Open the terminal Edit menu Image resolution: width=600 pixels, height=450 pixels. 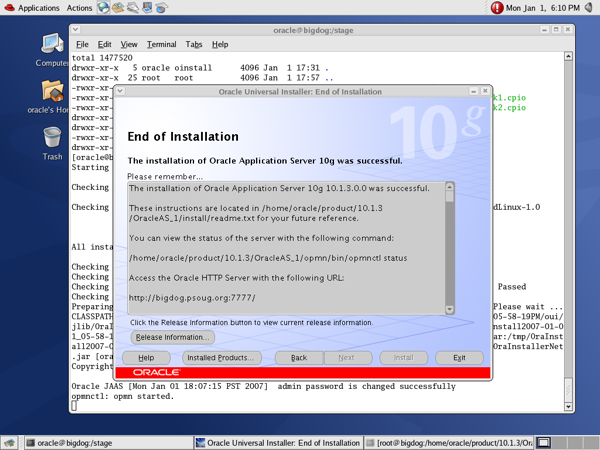tap(104, 44)
